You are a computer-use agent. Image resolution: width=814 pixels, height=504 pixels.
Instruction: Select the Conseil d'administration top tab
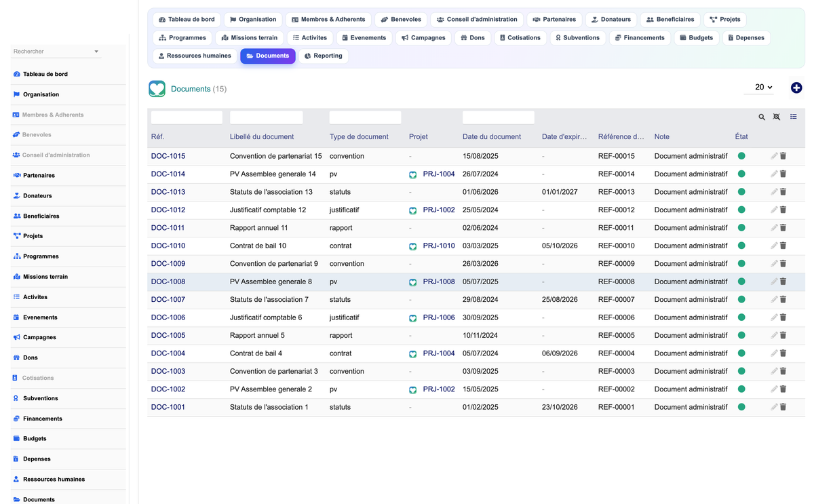coord(477,20)
